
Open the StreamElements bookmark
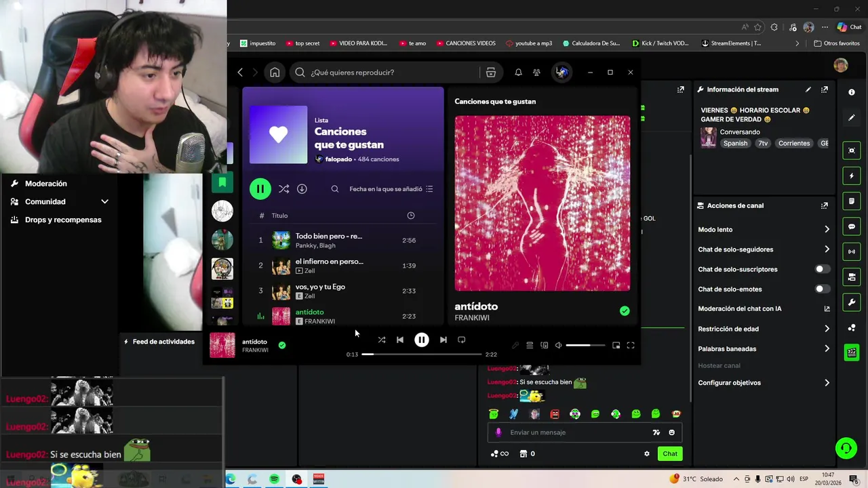[731, 43]
